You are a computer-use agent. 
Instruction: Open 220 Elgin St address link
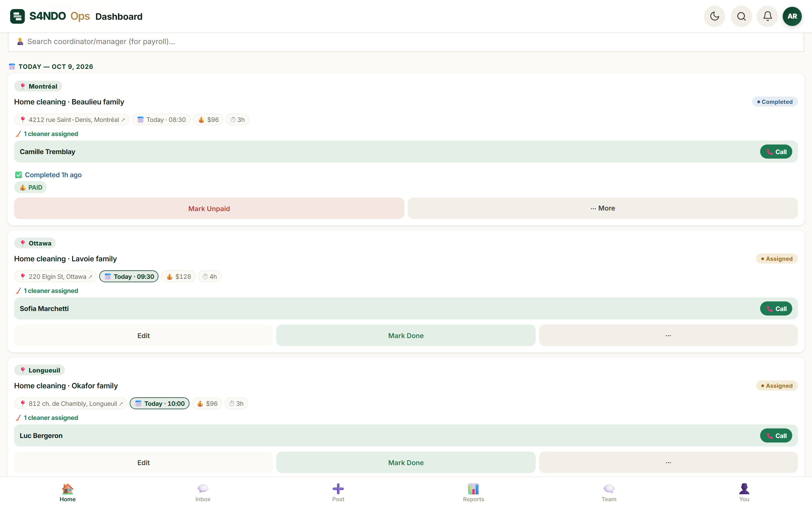[55, 277]
